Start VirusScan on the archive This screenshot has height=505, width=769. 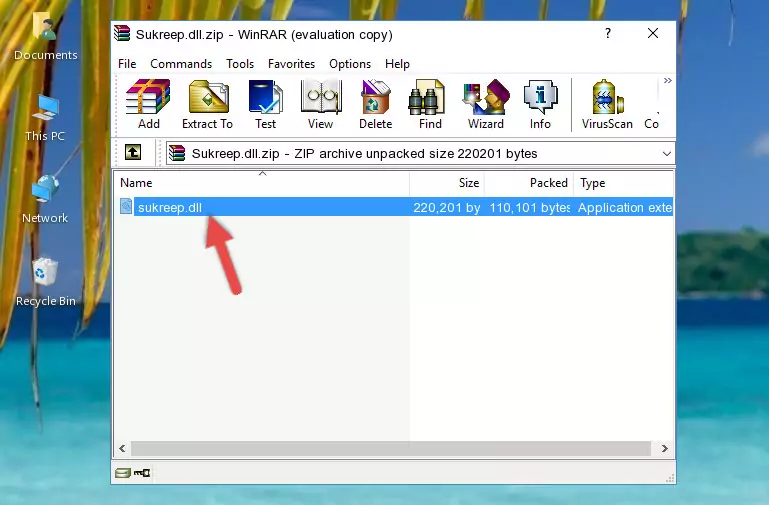(x=607, y=104)
